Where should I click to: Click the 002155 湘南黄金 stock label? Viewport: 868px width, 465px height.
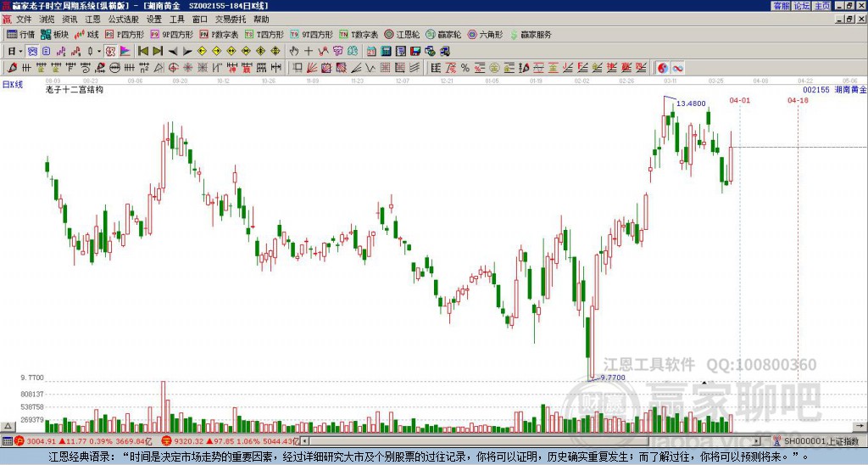pyautogui.click(x=835, y=90)
